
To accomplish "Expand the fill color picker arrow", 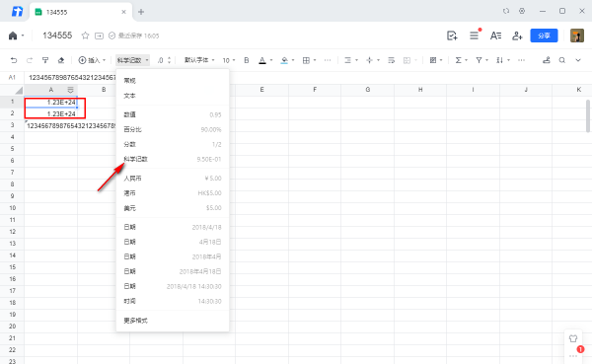I will pos(293,60).
